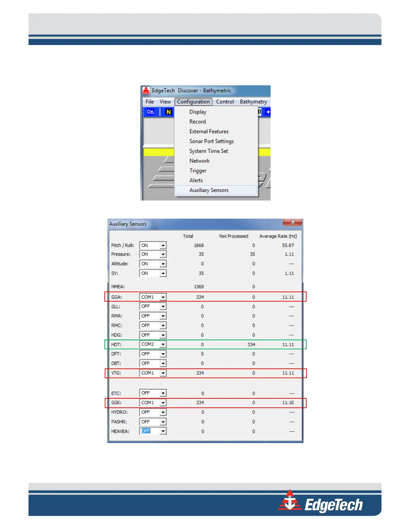
Task: Close the Auxiliary Sensors dialog
Action: [293, 222]
